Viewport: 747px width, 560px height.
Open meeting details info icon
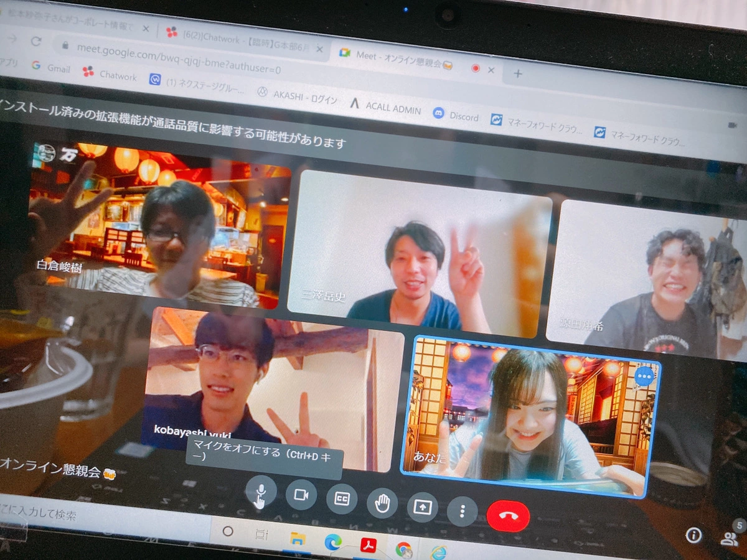tap(693, 534)
